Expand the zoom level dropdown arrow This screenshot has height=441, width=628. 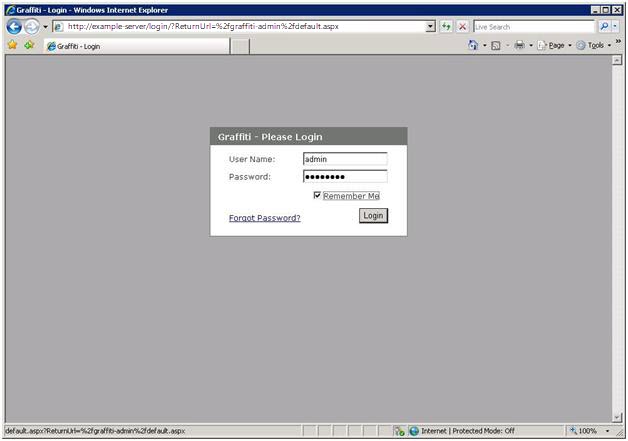point(608,431)
